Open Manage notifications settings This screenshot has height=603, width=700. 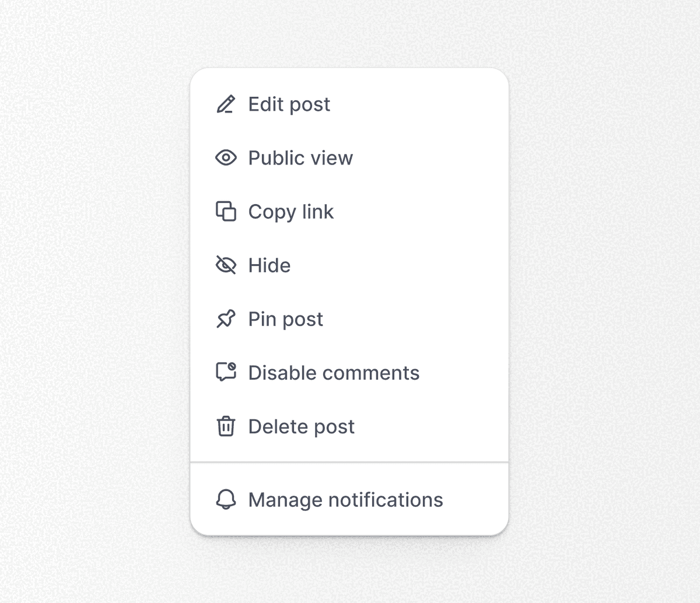point(345,500)
